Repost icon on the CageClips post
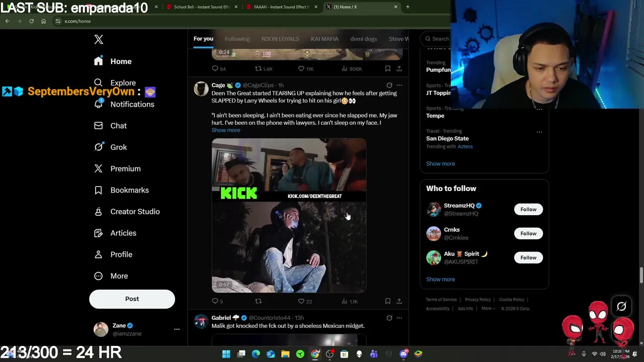Screen dimensions: 644x362 [258, 301]
